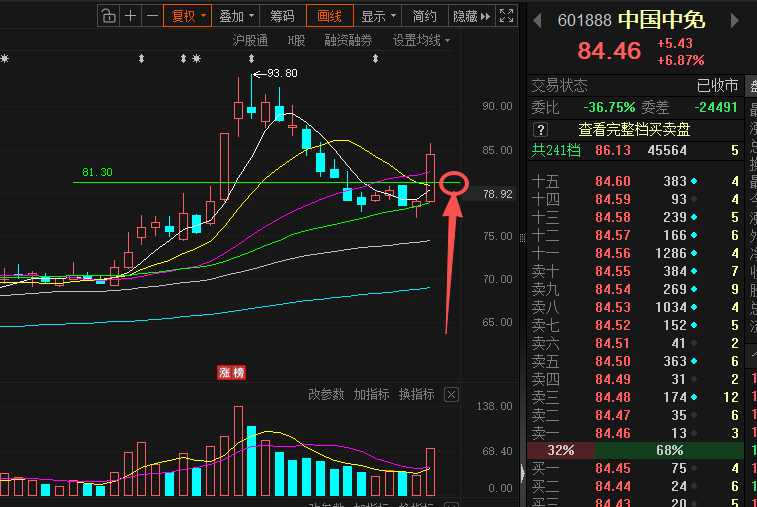Viewport: 757px width, 507px height.
Task: Click 隐藏 to hide side panel
Action: click(471, 16)
